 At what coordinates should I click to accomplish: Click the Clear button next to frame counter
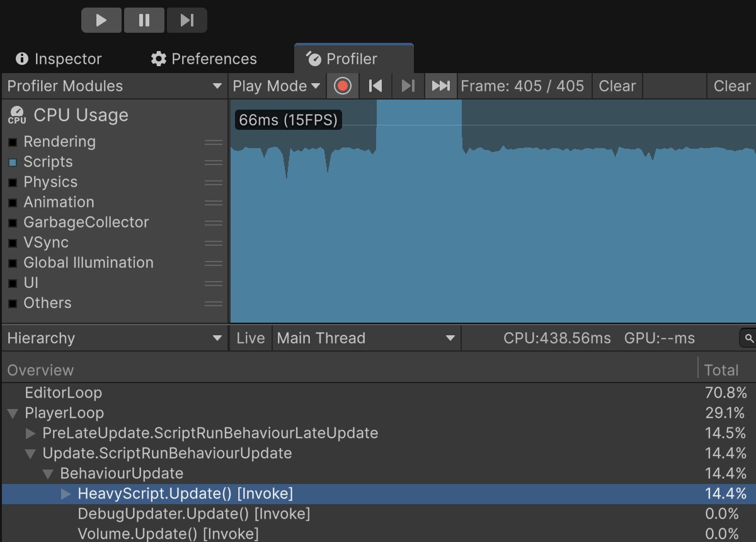coord(617,86)
